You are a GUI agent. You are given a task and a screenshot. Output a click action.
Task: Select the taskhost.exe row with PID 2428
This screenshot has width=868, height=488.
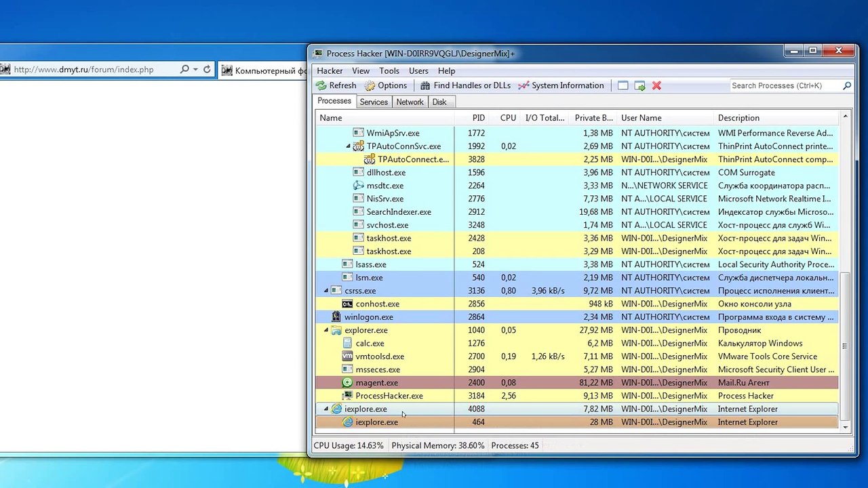coord(577,238)
